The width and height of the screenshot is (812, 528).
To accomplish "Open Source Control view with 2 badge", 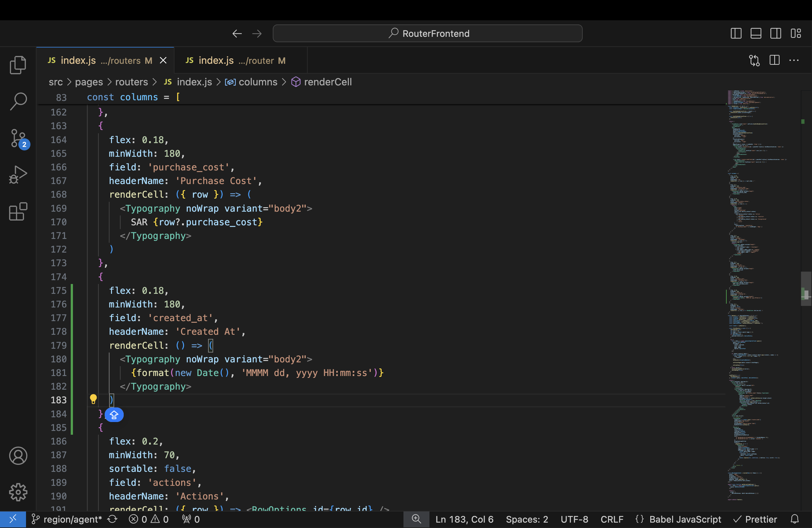I will pos(18,138).
